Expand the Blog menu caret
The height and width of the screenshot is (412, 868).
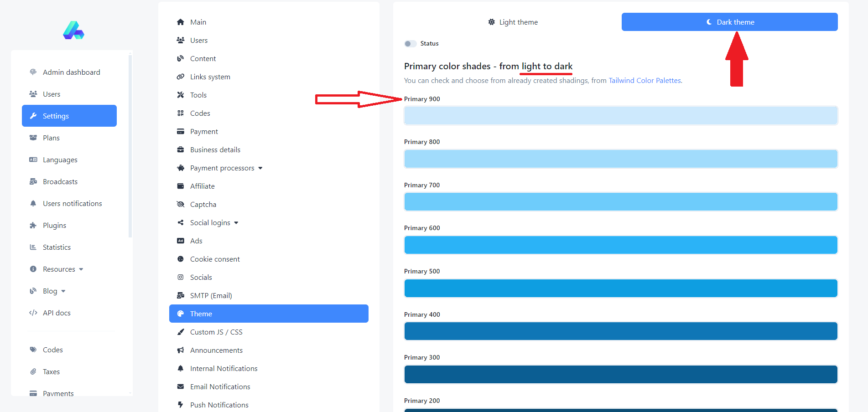pos(63,291)
